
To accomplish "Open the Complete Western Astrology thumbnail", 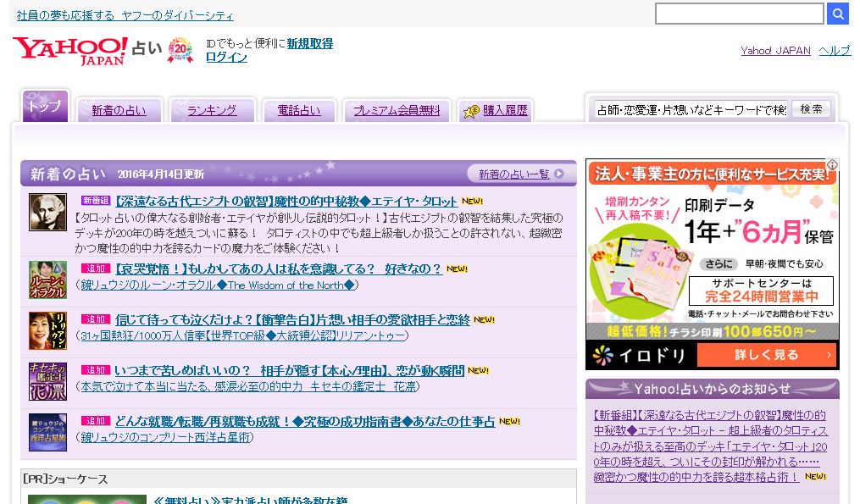I will pos(47,432).
